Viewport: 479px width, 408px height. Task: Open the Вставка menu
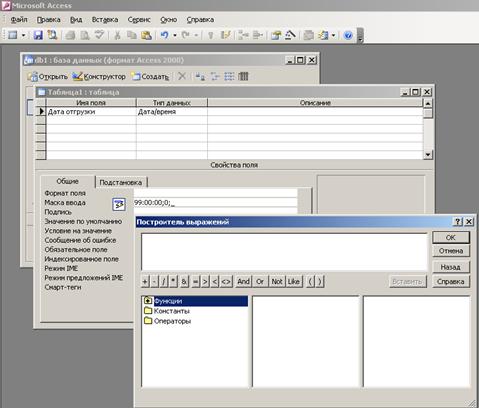[x=105, y=20]
